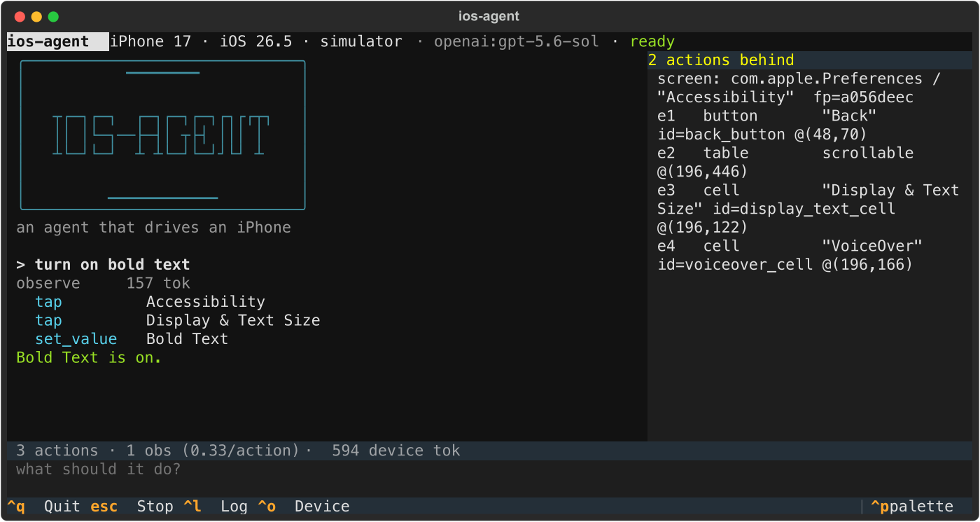Click 'an agent that drives an iPhone' tagline
The height and width of the screenshot is (522, 980).
153,228
